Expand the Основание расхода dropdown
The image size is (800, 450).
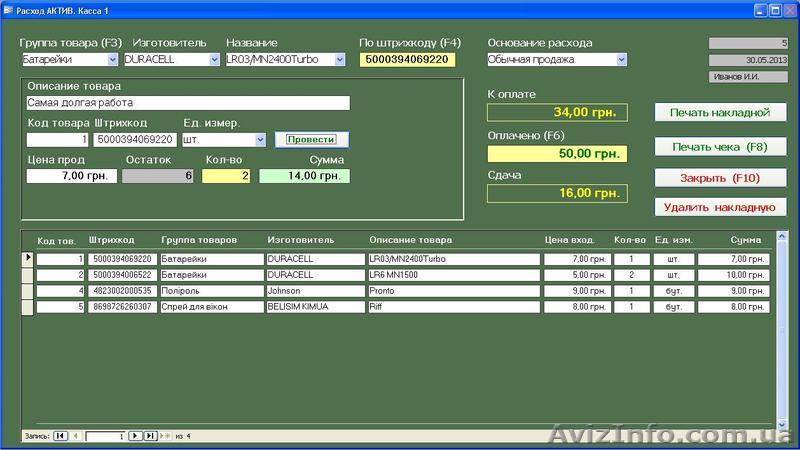[621, 60]
